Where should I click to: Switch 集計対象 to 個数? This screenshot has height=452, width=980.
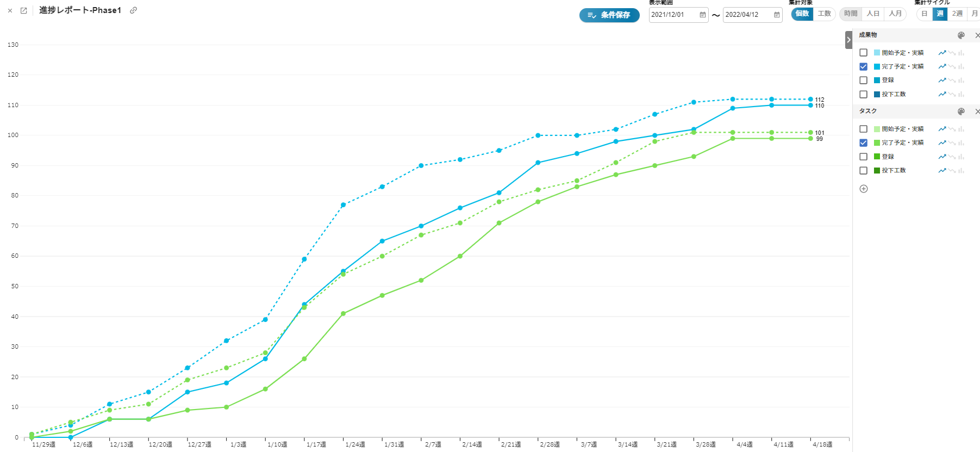pos(802,14)
